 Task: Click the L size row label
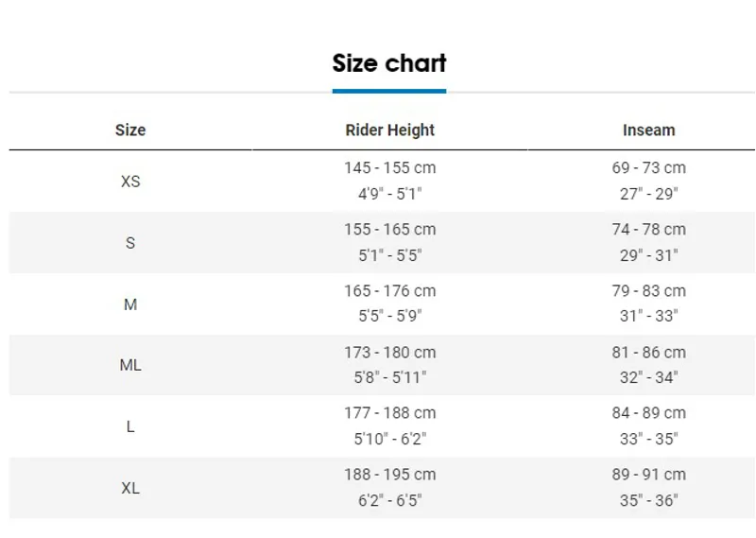(130, 426)
